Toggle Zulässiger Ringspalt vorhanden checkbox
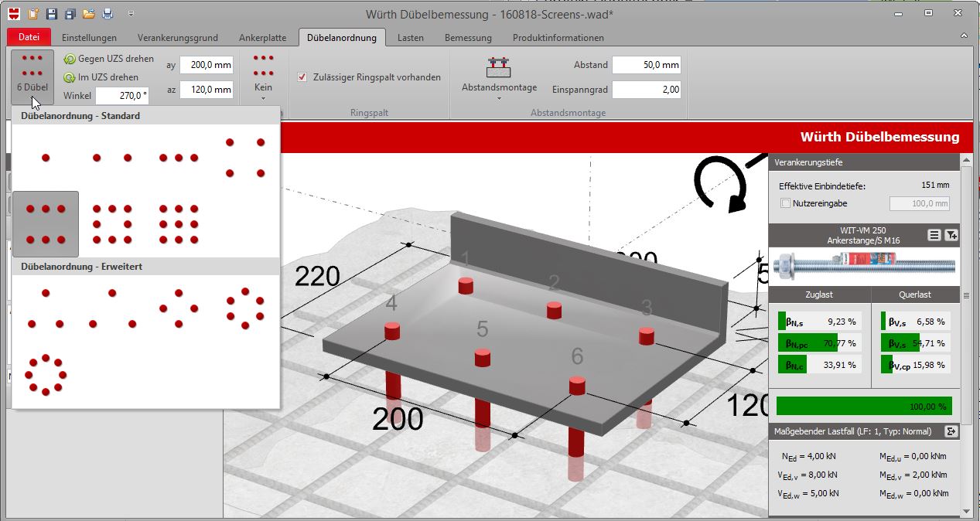Image resolution: width=980 pixels, height=521 pixels. (x=302, y=77)
